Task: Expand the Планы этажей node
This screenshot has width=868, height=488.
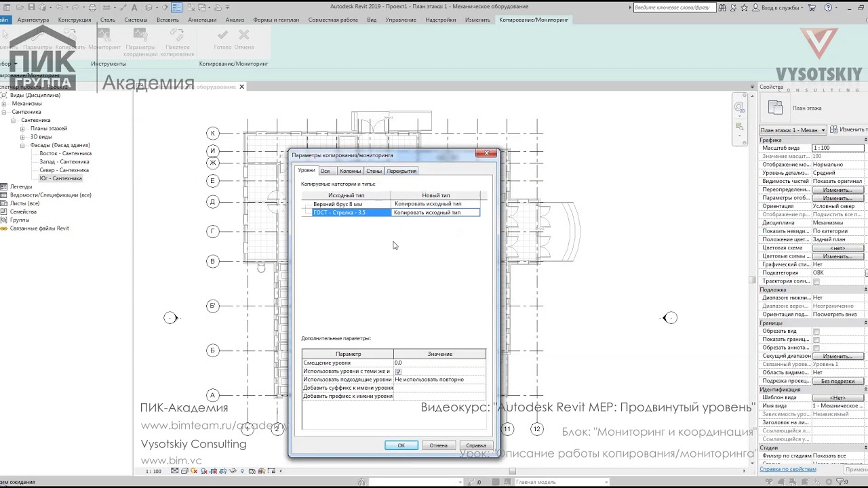Action: (22, 129)
